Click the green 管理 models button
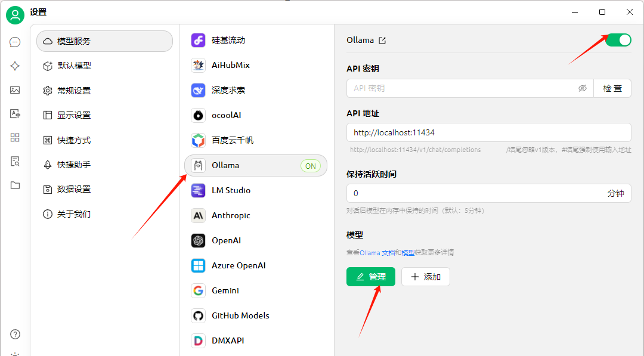The width and height of the screenshot is (644, 356). tap(371, 277)
